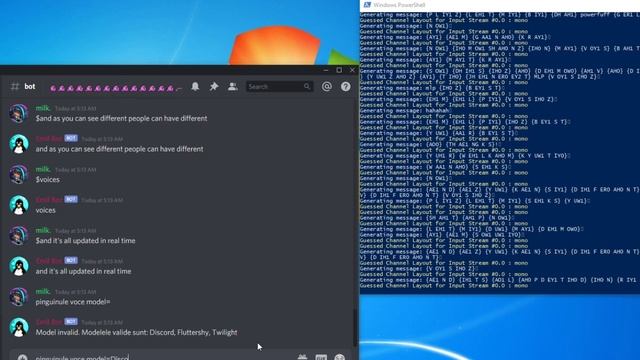Click the emoji channel topic in the header
Viewport: 640px width, 360px height.
point(116,88)
